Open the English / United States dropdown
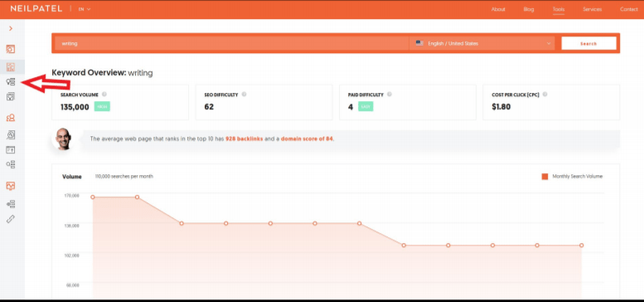This screenshot has height=302, width=644. tap(482, 43)
